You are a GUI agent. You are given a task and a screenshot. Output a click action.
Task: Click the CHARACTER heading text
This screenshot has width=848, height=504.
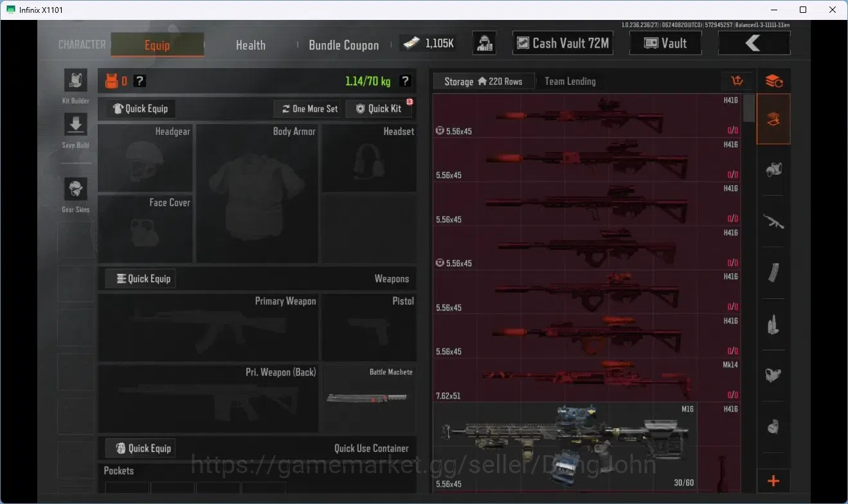(x=82, y=44)
